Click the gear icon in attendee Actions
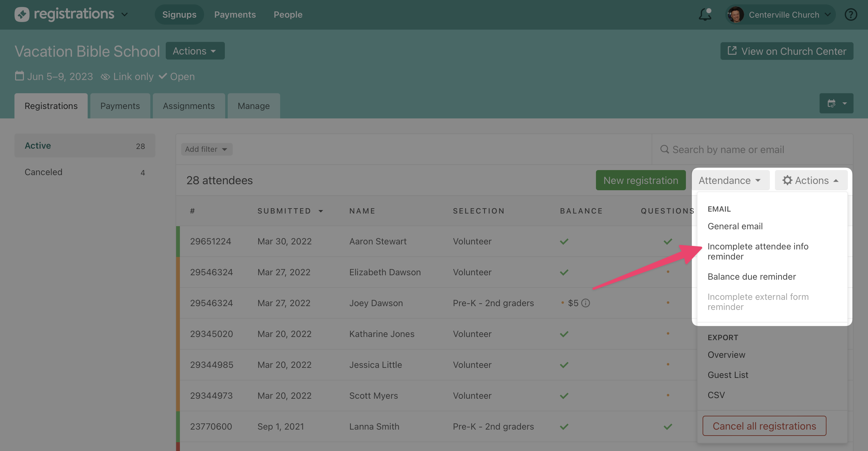 (787, 180)
